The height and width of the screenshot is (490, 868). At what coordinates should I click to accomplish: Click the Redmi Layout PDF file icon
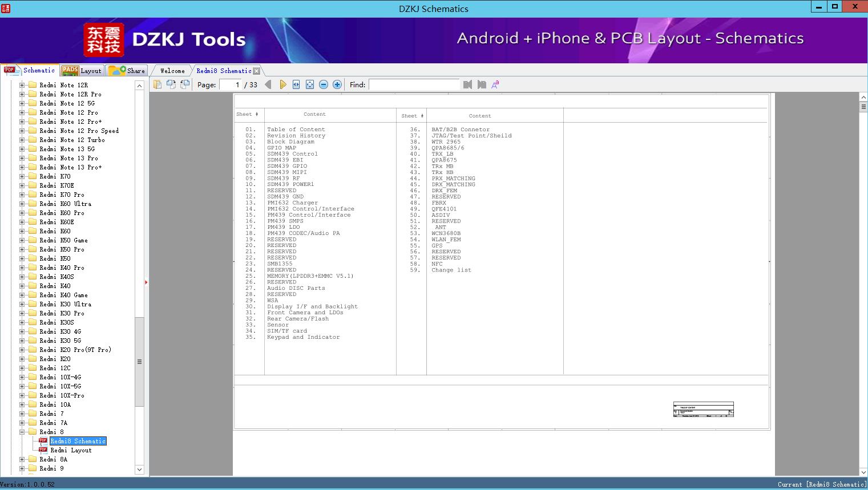click(43, 449)
